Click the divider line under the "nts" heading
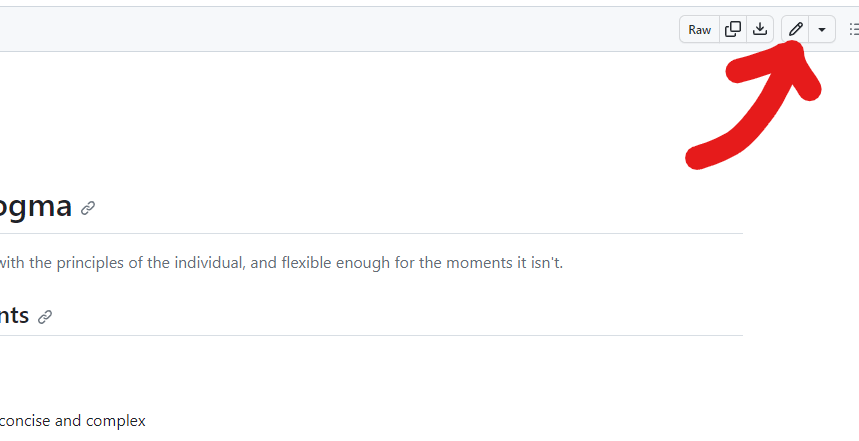 [x=371, y=336]
